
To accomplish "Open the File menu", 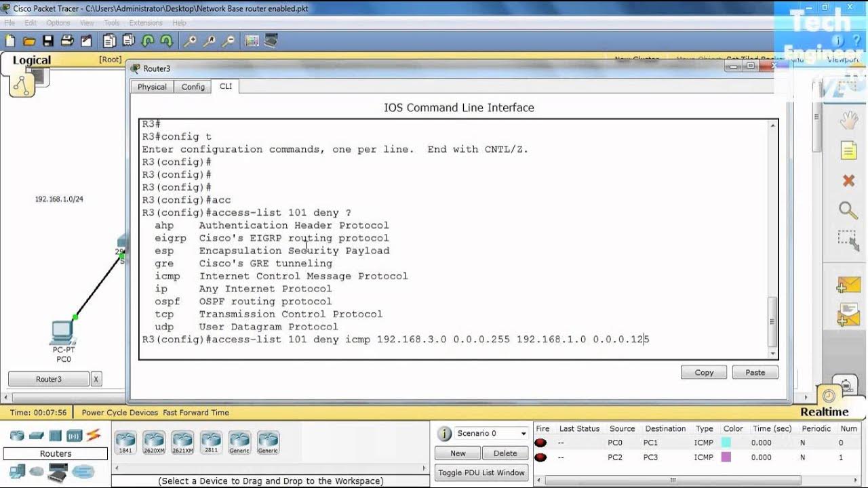I will 9,23.
